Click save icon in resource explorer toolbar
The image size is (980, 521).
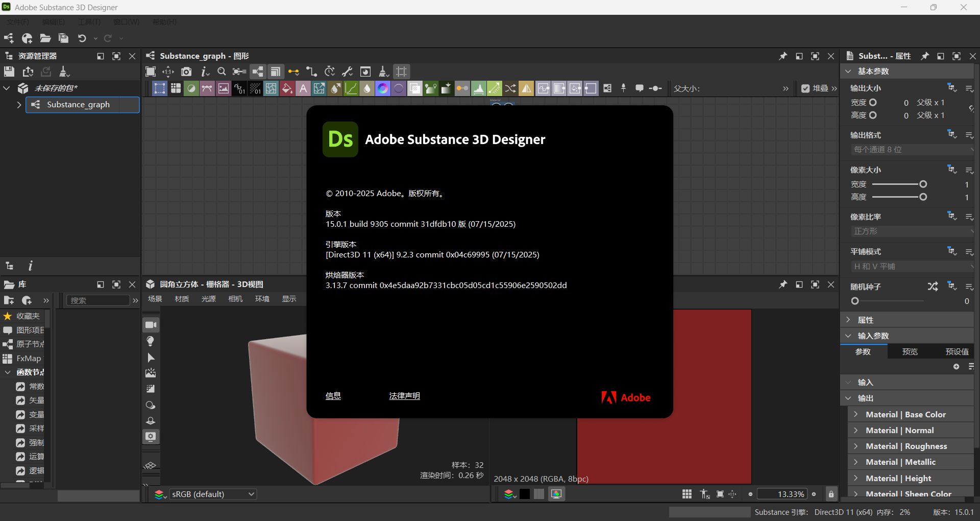point(9,72)
